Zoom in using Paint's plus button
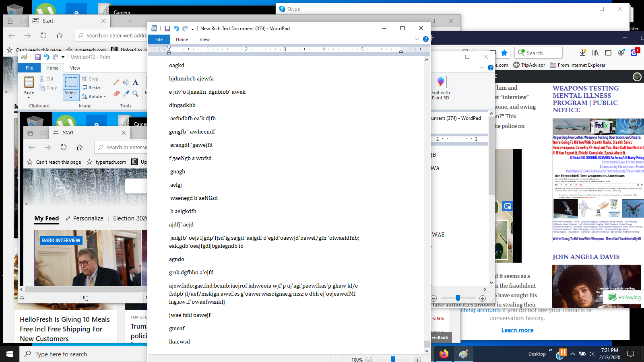 coord(483,298)
